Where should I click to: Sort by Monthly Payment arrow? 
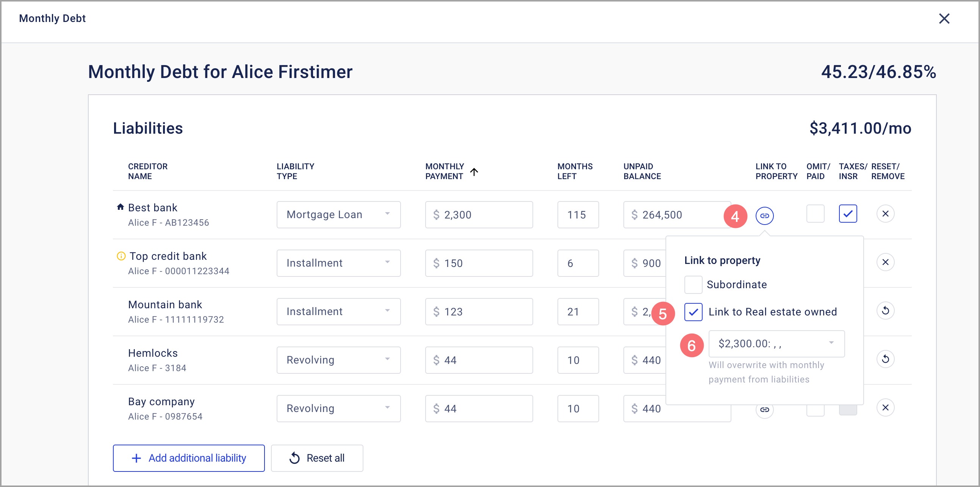click(474, 172)
